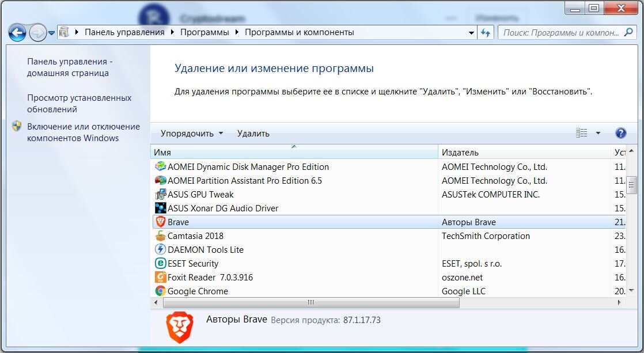Screen dimensions: 644x353
Task: Click the address bar refresh button
Action: [486, 32]
